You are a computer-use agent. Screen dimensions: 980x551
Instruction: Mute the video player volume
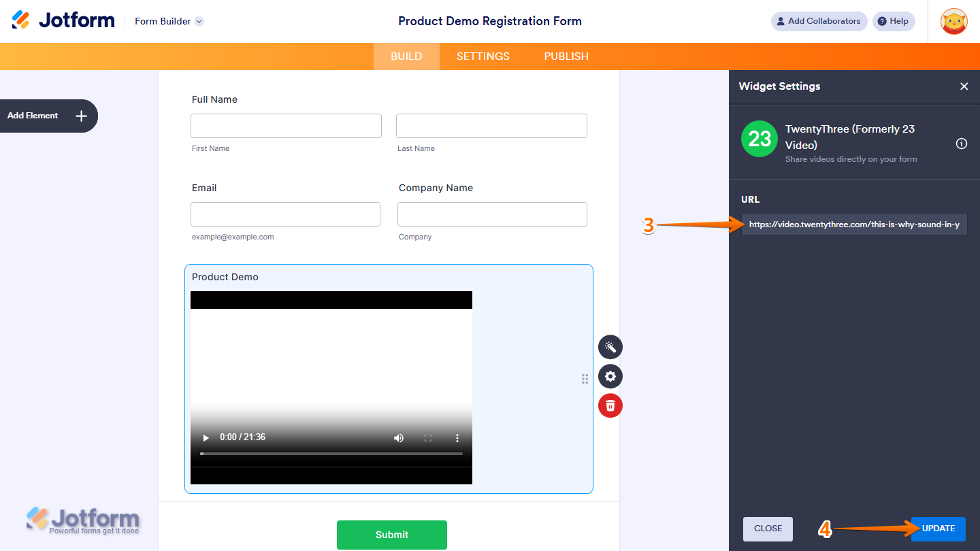(x=399, y=437)
